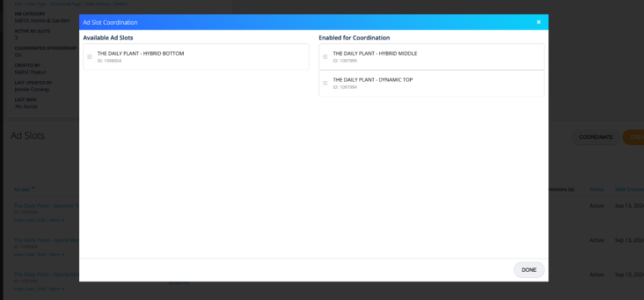Click the Coordinate button behind the dialog
The width and height of the screenshot is (644, 300).
coord(595,137)
